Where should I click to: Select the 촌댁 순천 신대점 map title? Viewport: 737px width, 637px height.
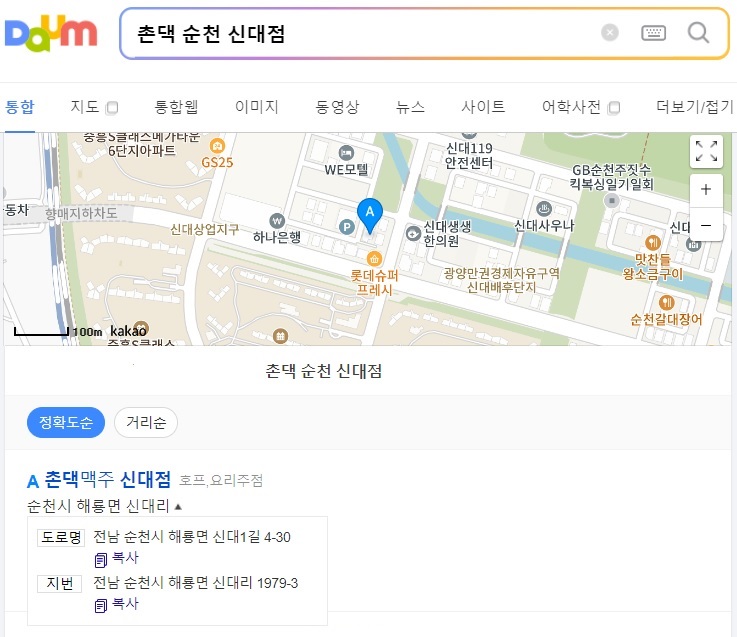[x=324, y=371]
